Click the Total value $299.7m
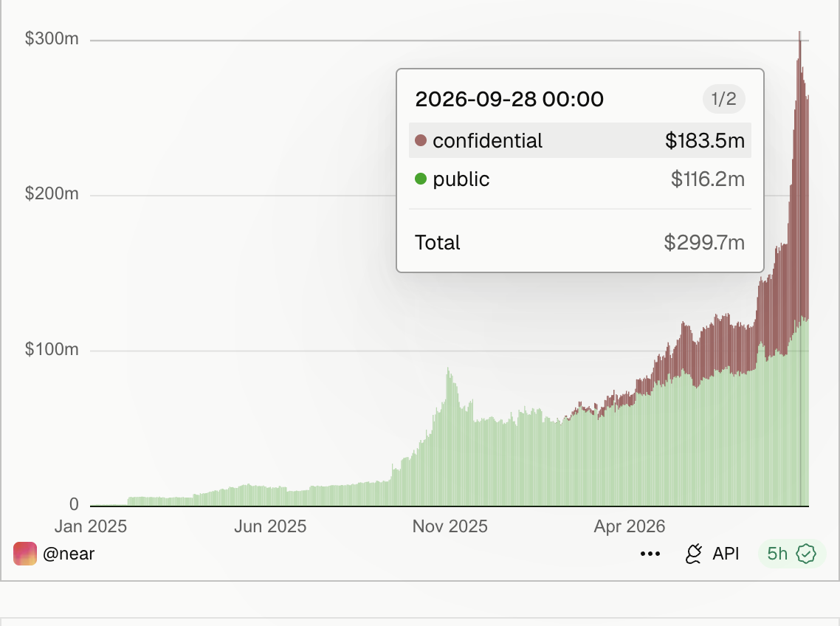 pos(704,243)
